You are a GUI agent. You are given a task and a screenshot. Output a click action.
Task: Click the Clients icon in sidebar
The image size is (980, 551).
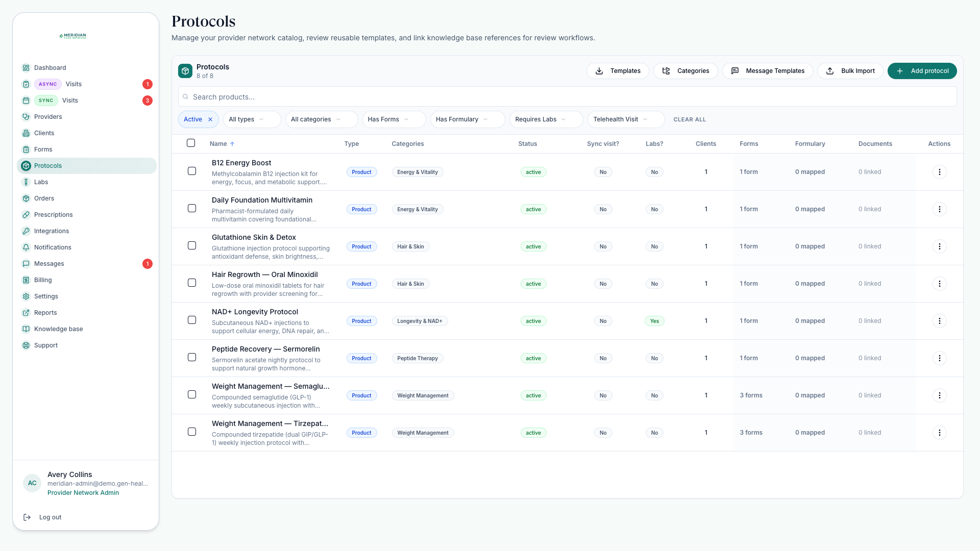[x=26, y=133]
